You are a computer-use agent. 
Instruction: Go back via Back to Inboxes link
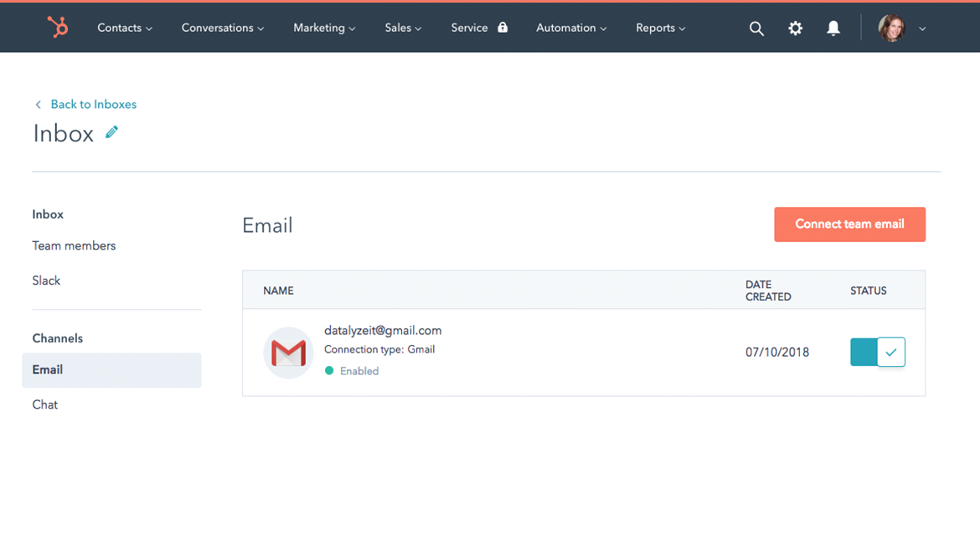93,105
